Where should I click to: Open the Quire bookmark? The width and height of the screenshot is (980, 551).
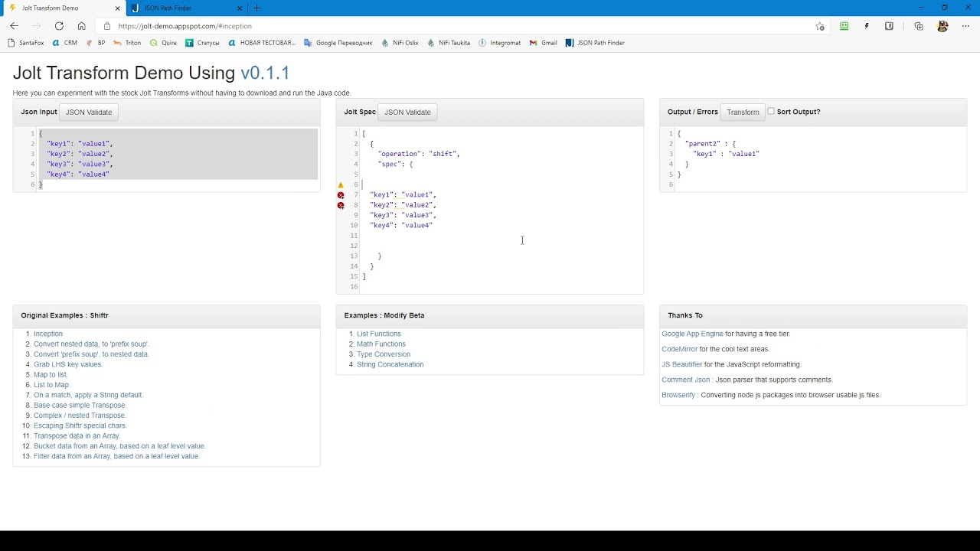click(x=163, y=43)
